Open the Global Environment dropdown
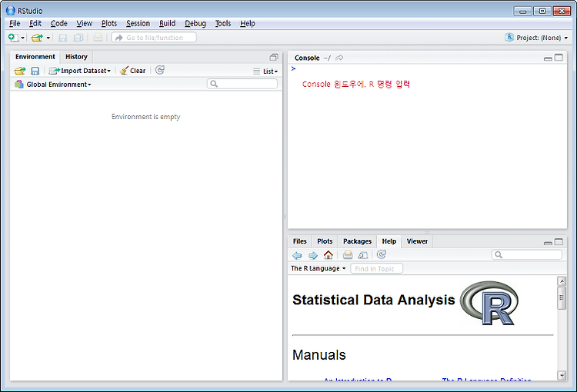The height and width of the screenshot is (392, 577). pos(53,85)
